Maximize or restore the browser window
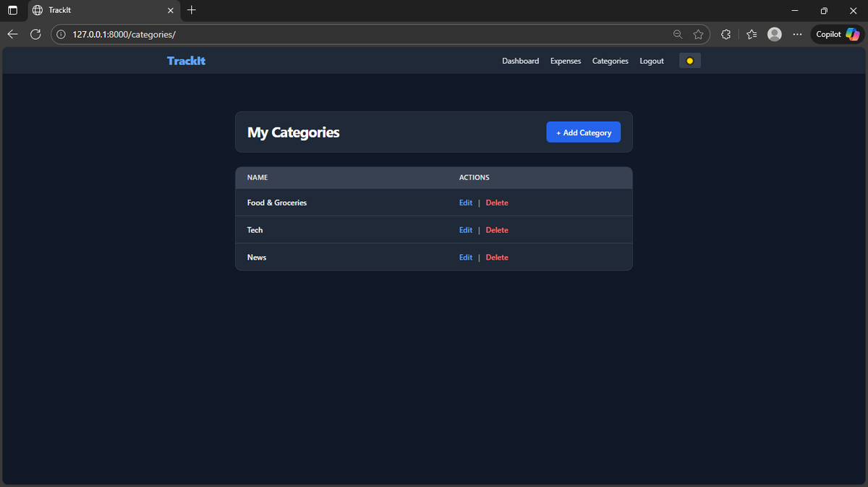Image resolution: width=868 pixels, height=487 pixels. pyautogui.click(x=824, y=10)
